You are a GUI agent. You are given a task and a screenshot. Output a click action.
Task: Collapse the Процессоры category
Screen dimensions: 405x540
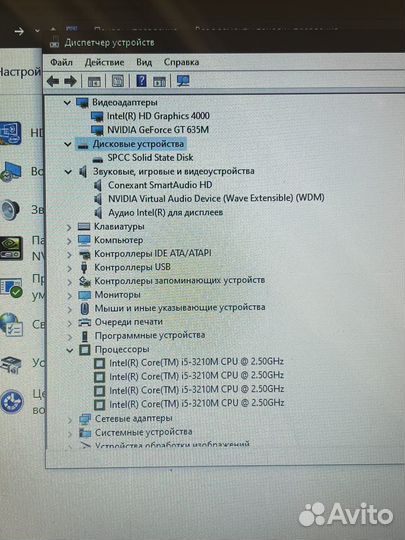[70, 351]
